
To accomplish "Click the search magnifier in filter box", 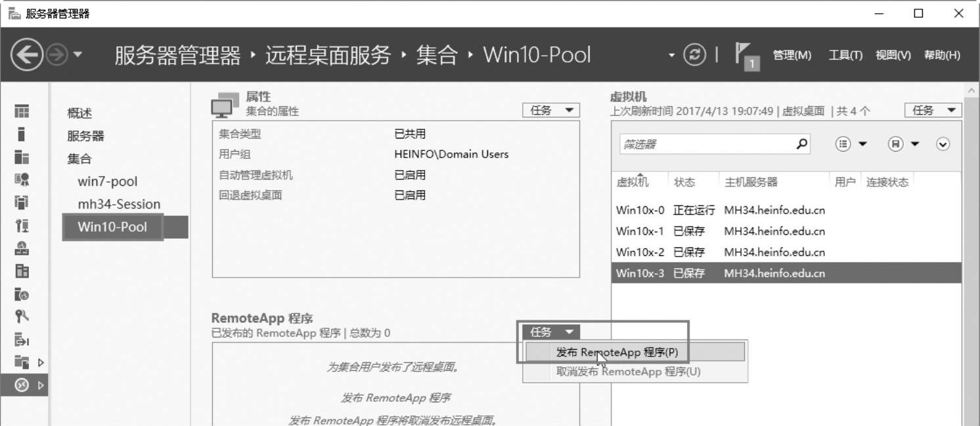I will tap(801, 144).
